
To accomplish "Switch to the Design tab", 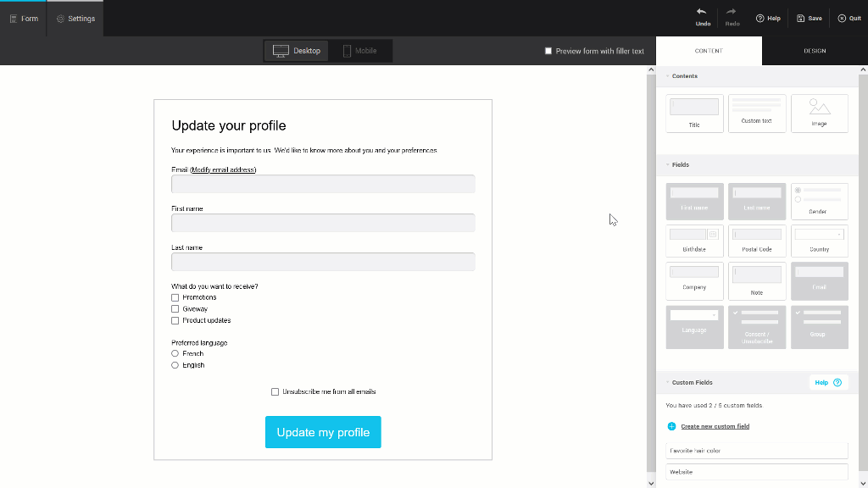I will 814,51.
